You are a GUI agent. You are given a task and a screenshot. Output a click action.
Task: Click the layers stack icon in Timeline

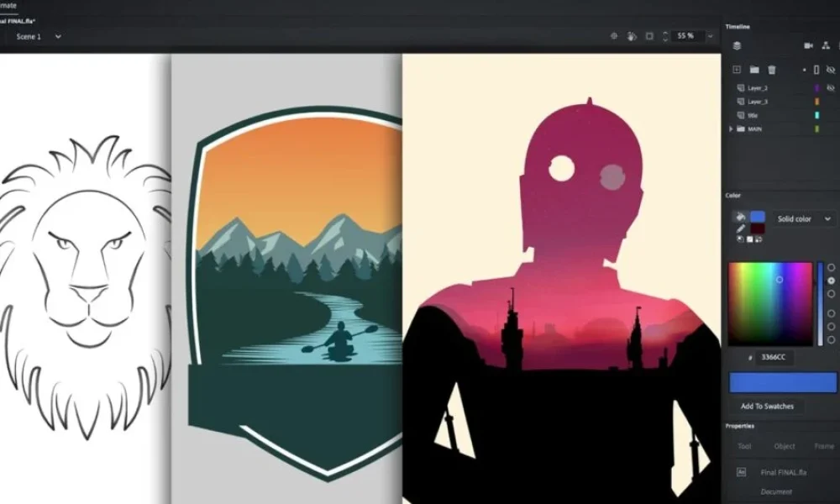coord(738,45)
